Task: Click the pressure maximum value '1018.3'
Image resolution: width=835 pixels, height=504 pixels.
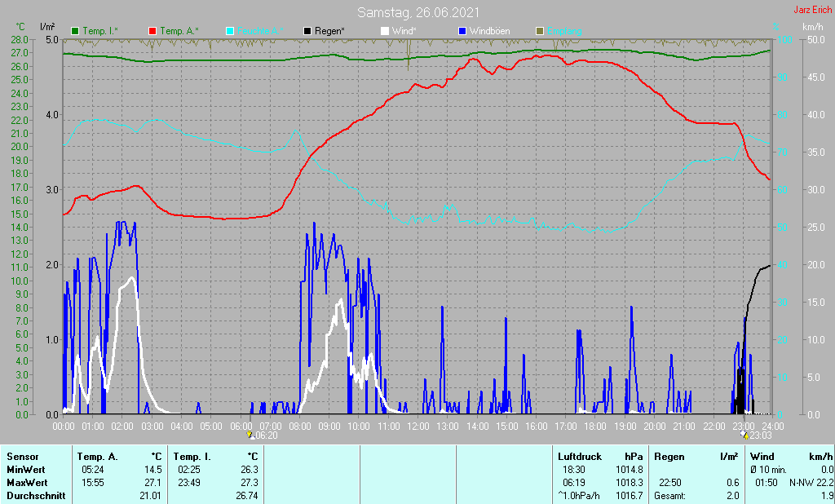Action: click(629, 482)
